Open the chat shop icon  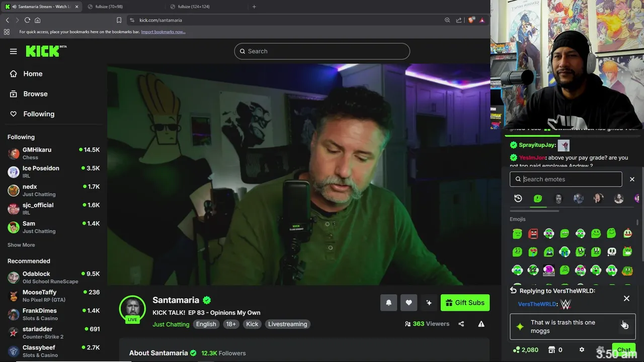pyautogui.click(x=551, y=350)
